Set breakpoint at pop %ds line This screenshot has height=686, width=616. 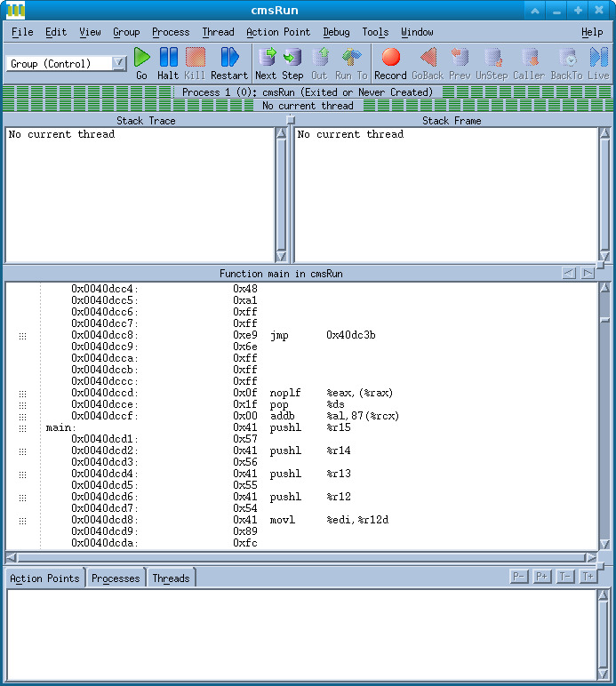coord(23,405)
